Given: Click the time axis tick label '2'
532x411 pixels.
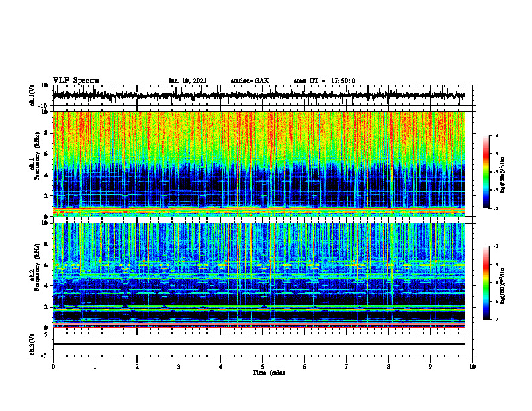Looking at the screenshot, I should pyautogui.click(x=137, y=367).
